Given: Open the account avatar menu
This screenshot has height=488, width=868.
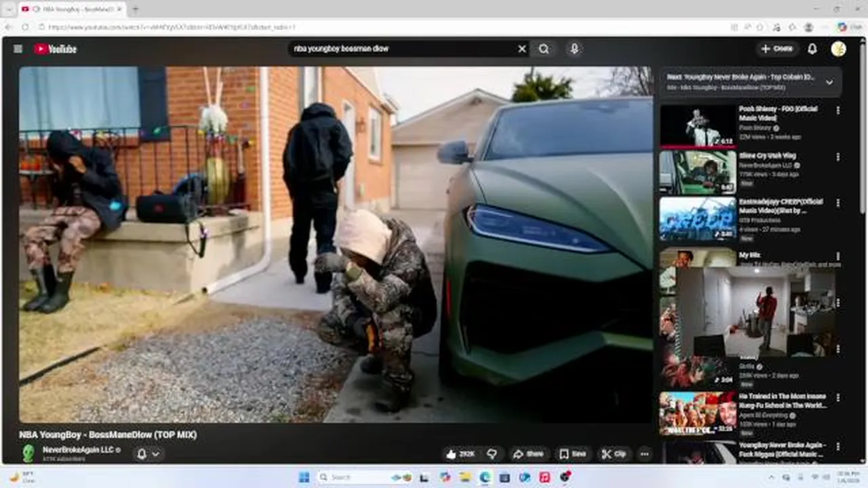Looking at the screenshot, I should click(x=839, y=49).
